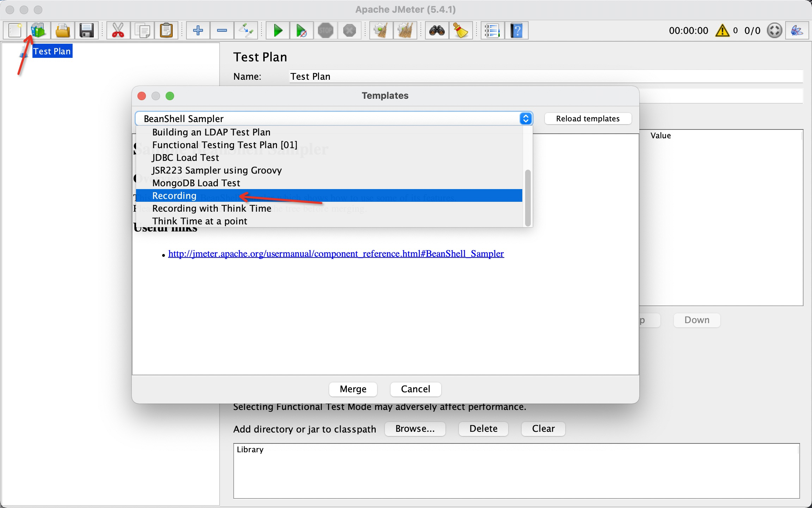This screenshot has height=508, width=812.
Task: Click the template combo box arrow
Action: point(525,119)
